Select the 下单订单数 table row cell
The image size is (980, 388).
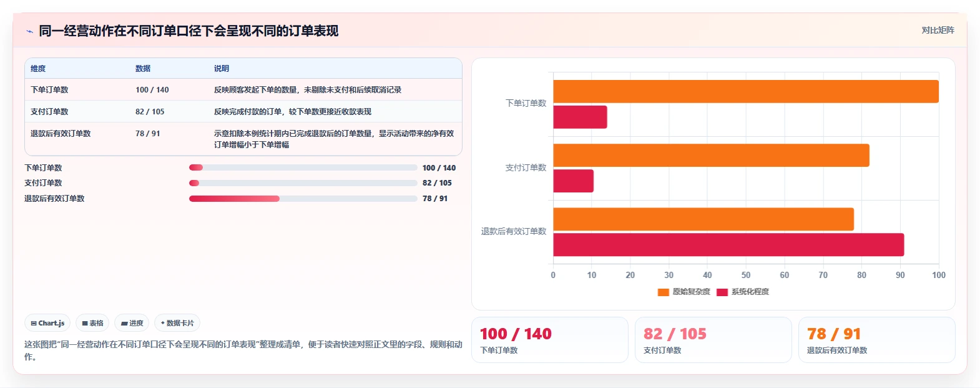49,90
